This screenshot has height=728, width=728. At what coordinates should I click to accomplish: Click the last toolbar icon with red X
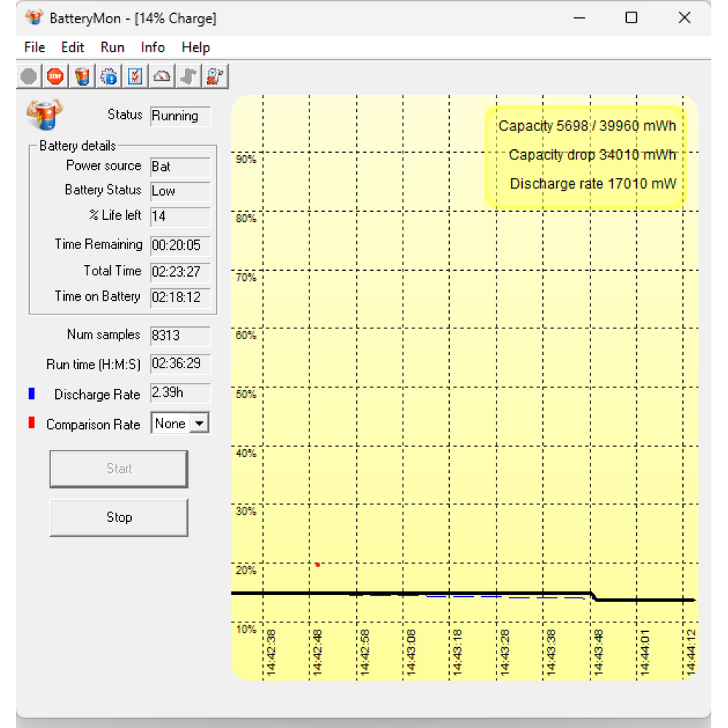(214, 76)
